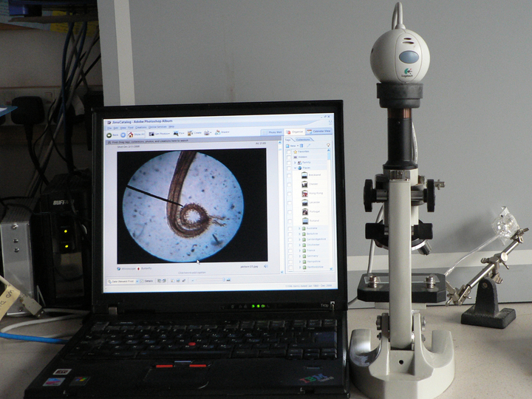The height and width of the screenshot is (399, 532).
Task: Expand the Family tag category
Action: pyautogui.click(x=295, y=163)
